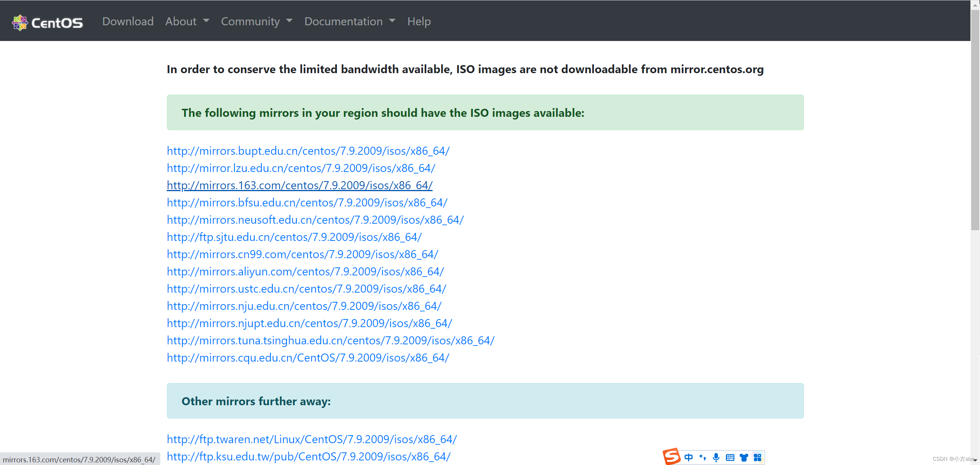
Task: Toggle punctuation mode in Sogou toolbar
Action: tap(703, 457)
